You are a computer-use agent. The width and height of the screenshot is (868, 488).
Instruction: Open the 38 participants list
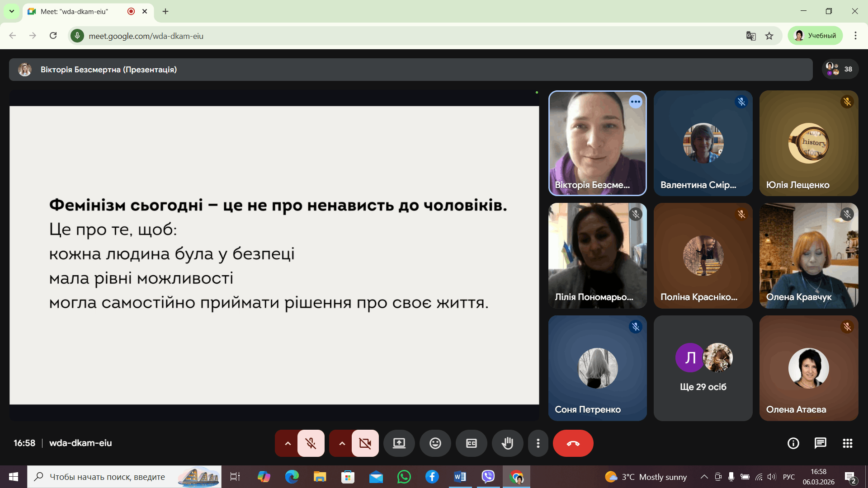[840, 69]
